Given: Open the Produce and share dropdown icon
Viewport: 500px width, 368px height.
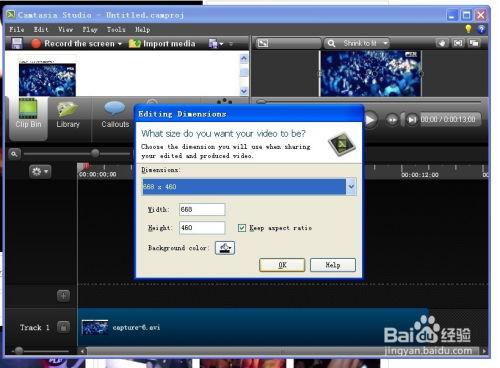Looking at the screenshot, I should 215,44.
